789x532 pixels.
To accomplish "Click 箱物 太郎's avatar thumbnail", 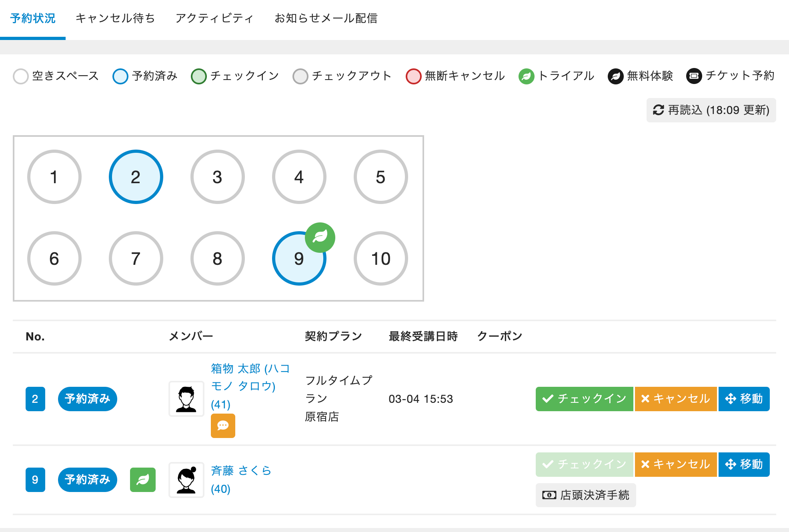I will [x=186, y=399].
